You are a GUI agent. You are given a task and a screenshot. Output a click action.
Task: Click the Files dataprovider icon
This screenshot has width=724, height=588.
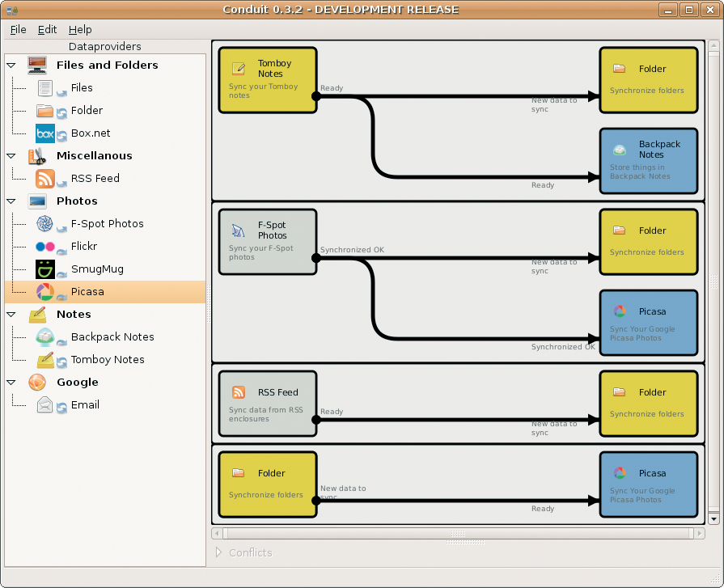(44, 87)
